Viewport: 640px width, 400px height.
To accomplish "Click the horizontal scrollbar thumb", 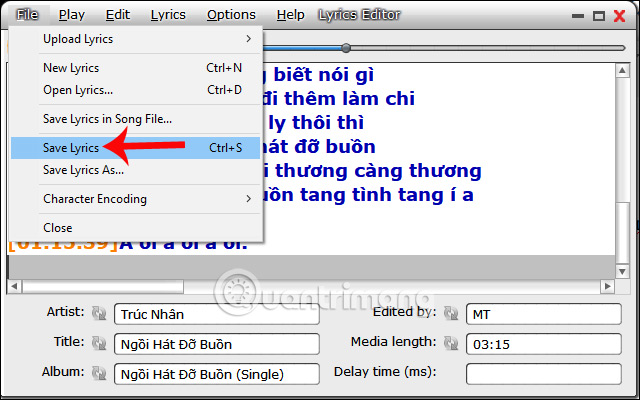I will (x=103, y=287).
